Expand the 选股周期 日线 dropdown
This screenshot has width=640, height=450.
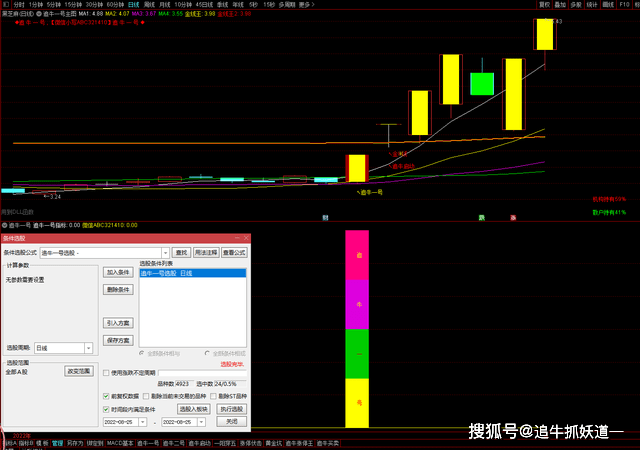click(88, 348)
